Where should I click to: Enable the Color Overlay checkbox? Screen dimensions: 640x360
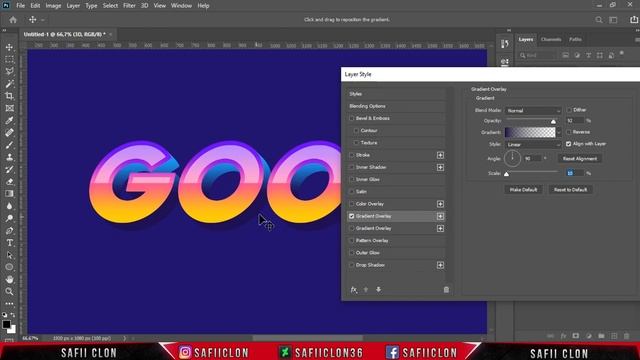click(x=351, y=204)
